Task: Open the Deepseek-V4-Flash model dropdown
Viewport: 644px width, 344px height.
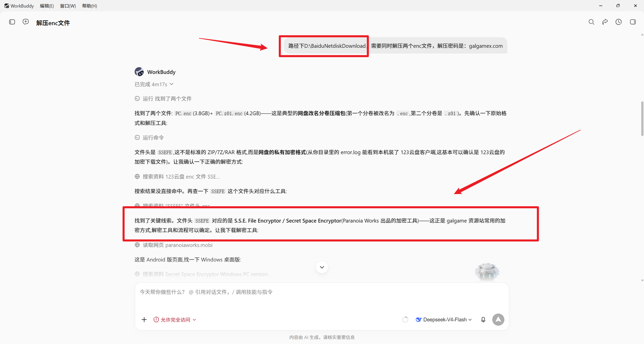Action: click(x=443, y=320)
